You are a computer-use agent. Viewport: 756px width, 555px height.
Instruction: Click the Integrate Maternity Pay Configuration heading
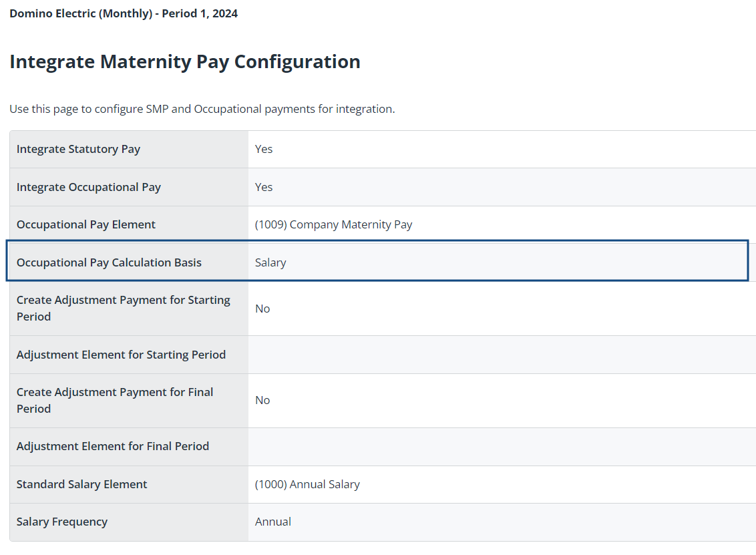tap(185, 61)
